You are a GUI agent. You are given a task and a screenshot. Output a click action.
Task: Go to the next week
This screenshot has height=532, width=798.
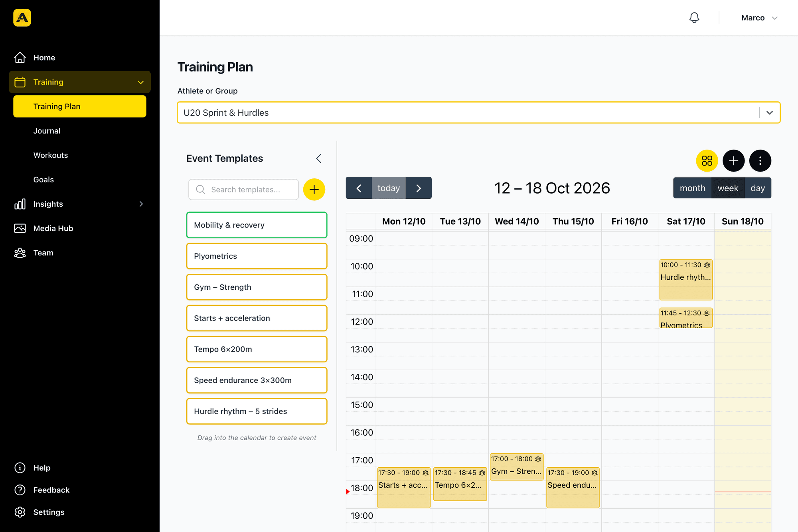(x=419, y=188)
